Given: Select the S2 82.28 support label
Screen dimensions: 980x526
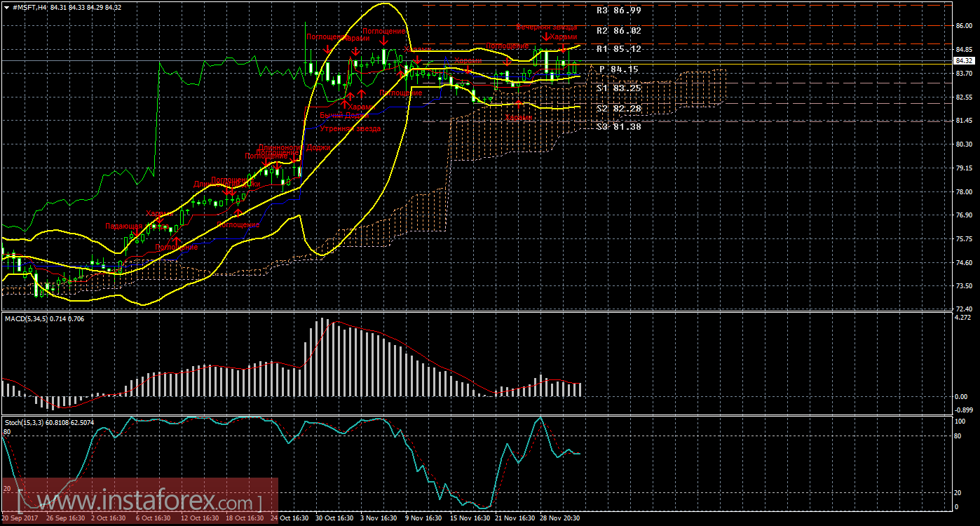Looking at the screenshot, I should (x=618, y=109).
